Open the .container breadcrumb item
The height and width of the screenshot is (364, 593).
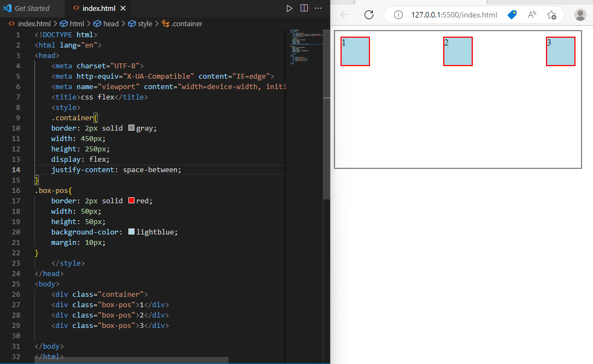[182, 24]
